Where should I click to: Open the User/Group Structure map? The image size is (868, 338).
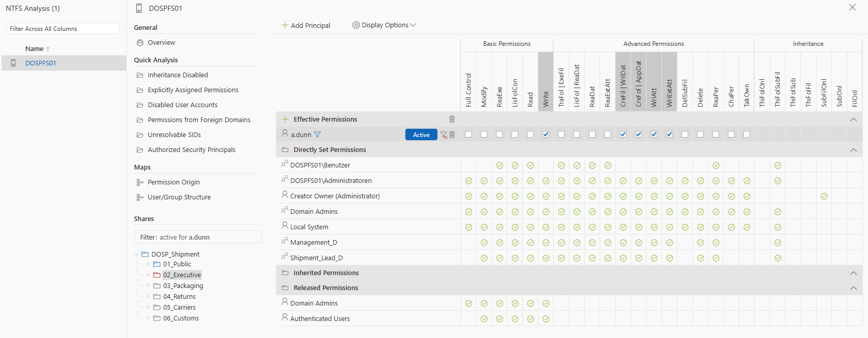coord(179,197)
